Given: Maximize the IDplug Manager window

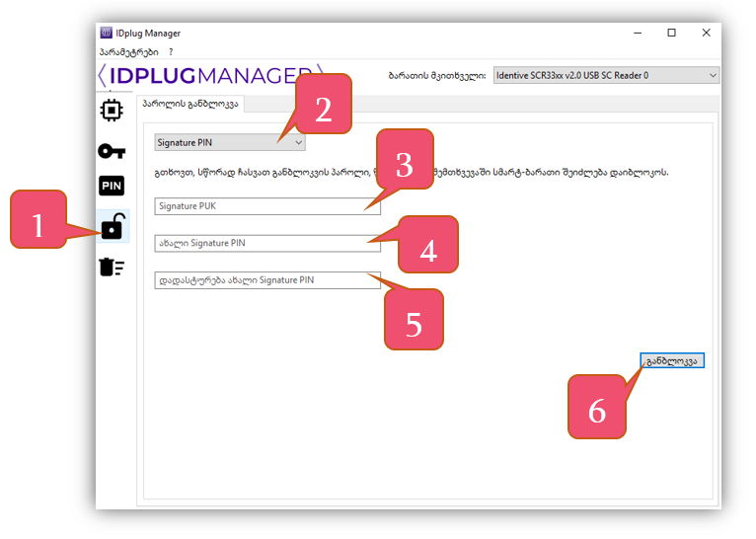Looking at the screenshot, I should pyautogui.click(x=671, y=33).
